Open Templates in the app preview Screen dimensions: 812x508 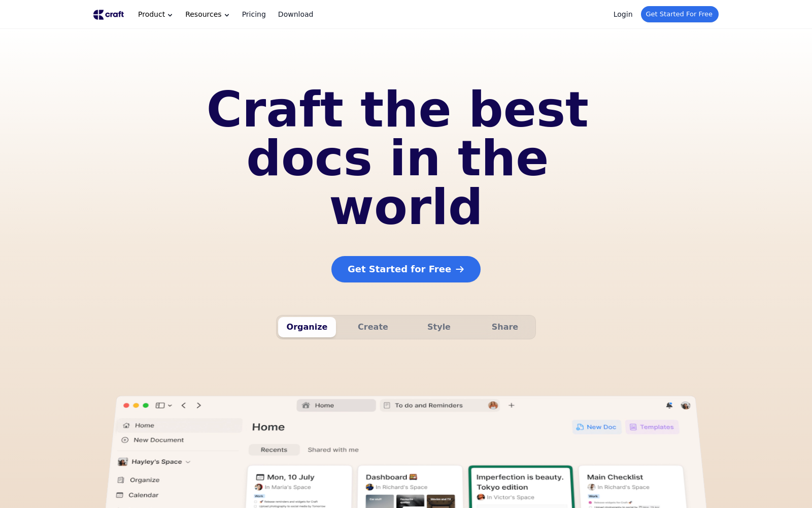pyautogui.click(x=652, y=427)
